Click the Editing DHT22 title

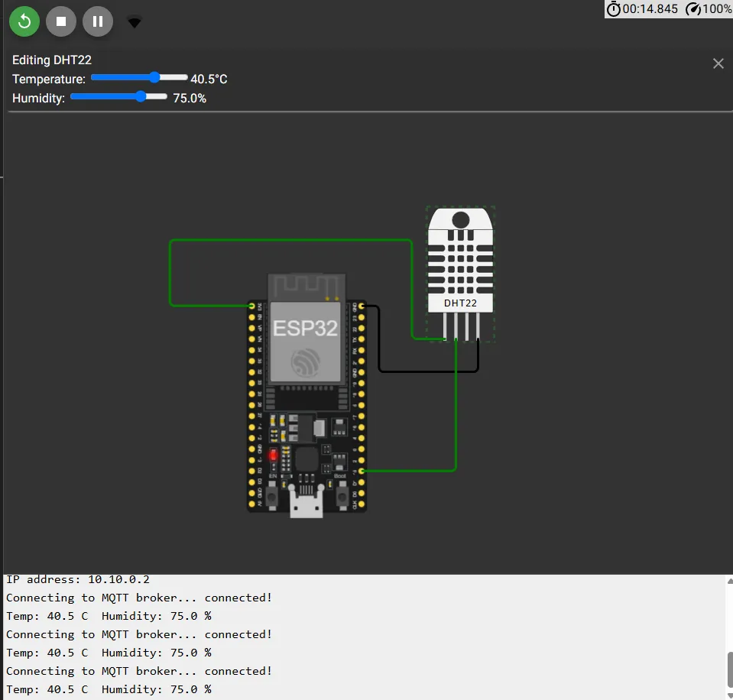52,60
